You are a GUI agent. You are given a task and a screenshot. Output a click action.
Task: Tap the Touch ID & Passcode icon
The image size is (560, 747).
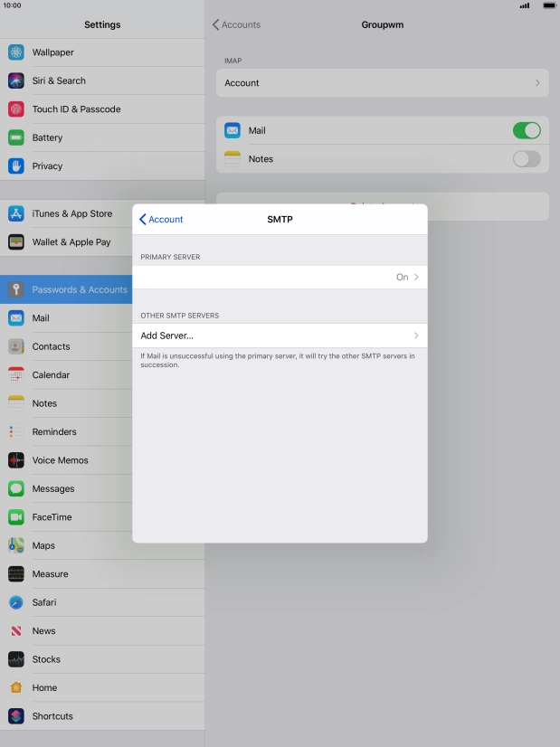[16, 109]
